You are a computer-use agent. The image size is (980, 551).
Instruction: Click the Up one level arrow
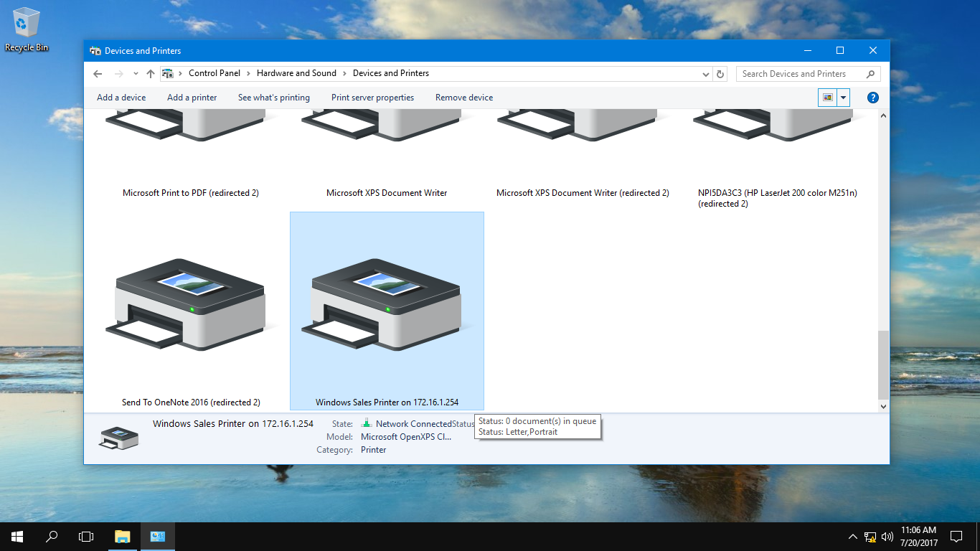[x=150, y=73]
